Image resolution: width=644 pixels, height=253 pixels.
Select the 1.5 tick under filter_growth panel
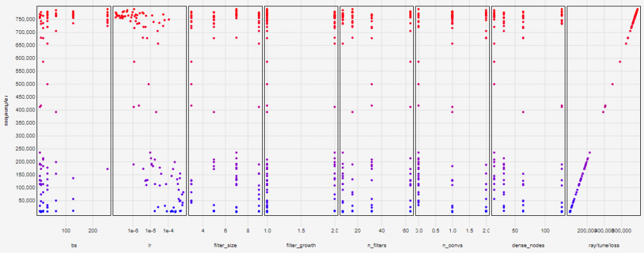point(301,222)
